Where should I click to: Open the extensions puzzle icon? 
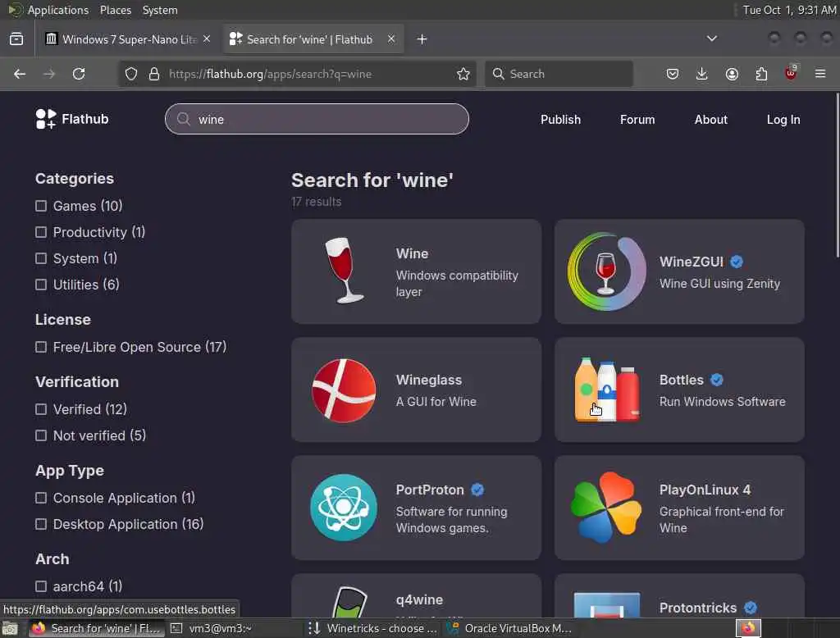761,74
